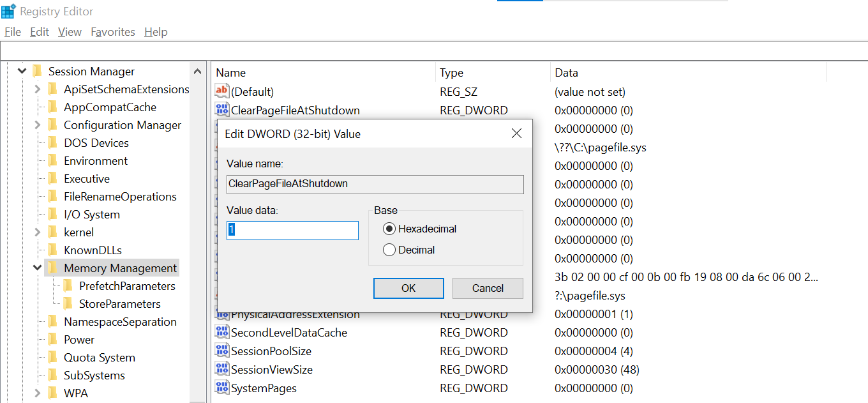Click the Registry Editor app icon in title bar

click(x=8, y=11)
